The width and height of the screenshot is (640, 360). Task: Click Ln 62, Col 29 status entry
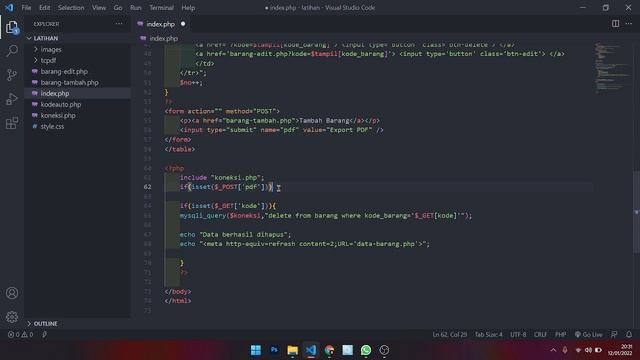pos(449,334)
